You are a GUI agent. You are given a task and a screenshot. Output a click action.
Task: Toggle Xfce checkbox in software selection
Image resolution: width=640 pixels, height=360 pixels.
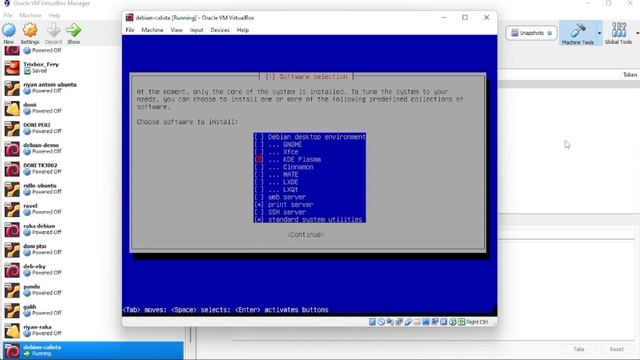259,152
